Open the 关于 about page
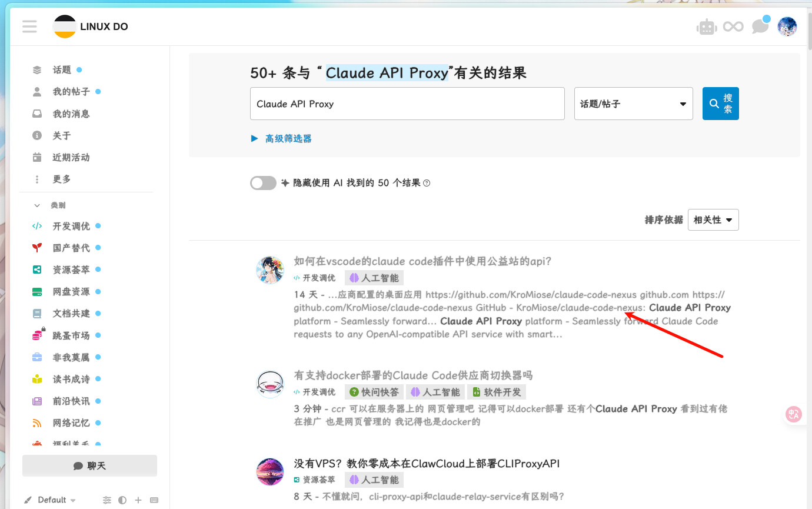The width and height of the screenshot is (812, 509). [x=61, y=135]
